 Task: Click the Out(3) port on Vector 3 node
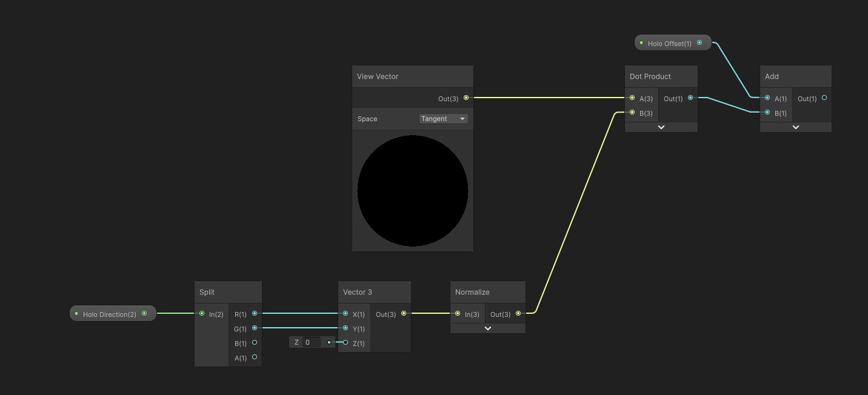[x=404, y=314]
